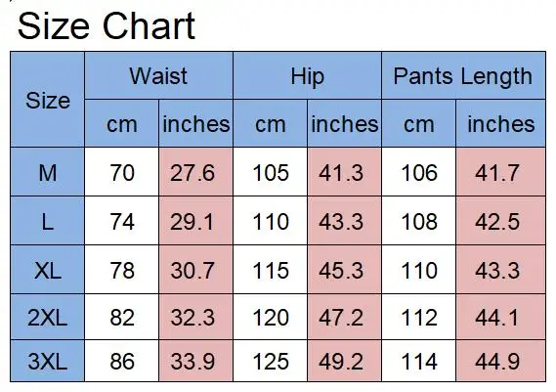Select the Pants Length column header
Image resolution: width=556 pixels, height=392 pixels.
[463, 75]
